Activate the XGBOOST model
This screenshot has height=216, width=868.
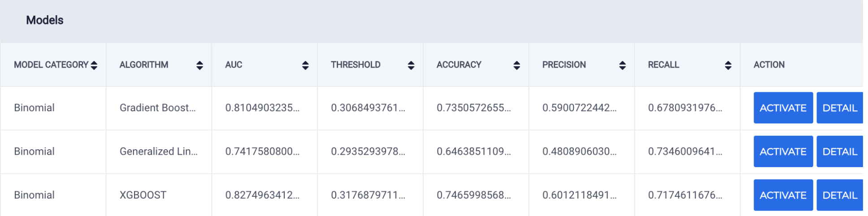click(783, 195)
